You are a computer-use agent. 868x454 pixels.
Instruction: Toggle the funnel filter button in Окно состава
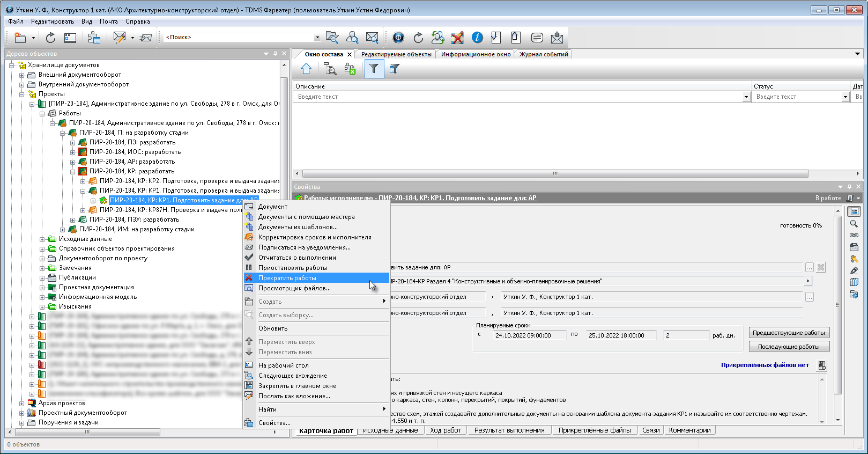coord(374,69)
